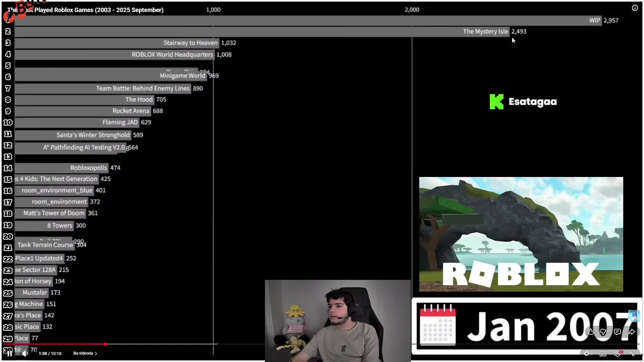Click 'Minigame World' bar label
Screen dimensions: 644x362
pos(183,75)
